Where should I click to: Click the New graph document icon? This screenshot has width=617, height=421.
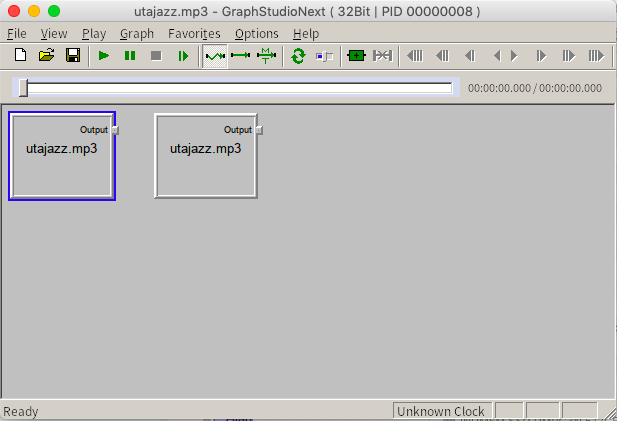[x=20, y=56]
